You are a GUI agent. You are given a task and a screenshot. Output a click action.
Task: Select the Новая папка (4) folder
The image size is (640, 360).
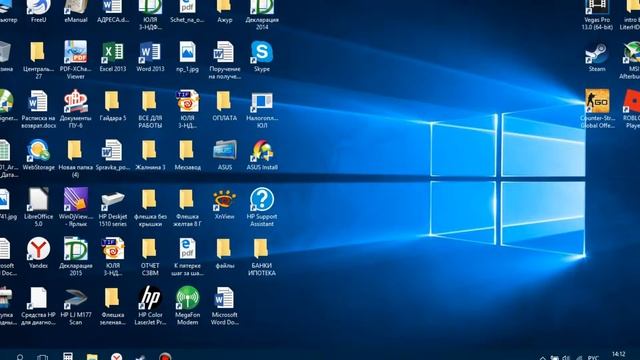point(76,158)
